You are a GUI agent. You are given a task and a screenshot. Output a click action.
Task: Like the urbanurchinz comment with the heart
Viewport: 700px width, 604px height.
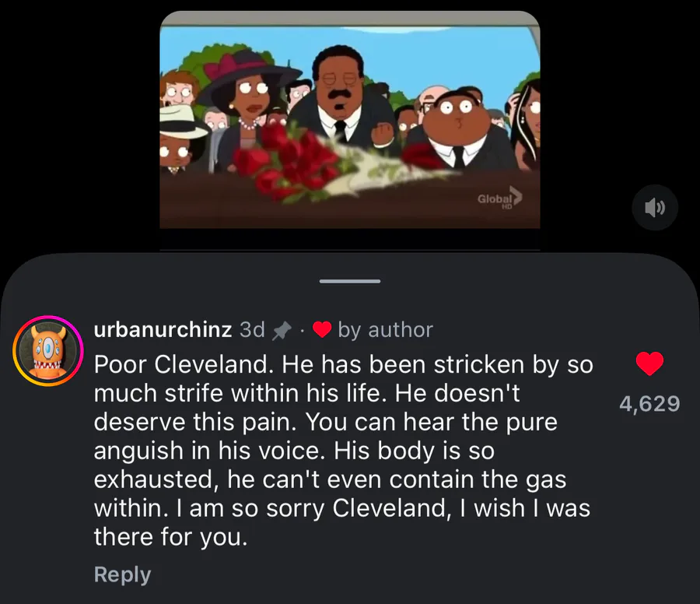pos(649,363)
